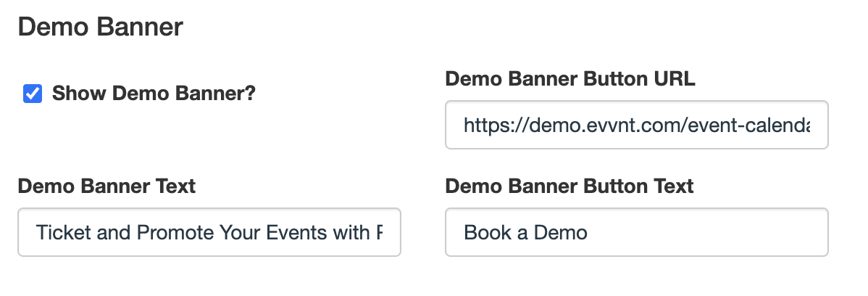Viewport: 868px width, 296px height.
Task: Toggle the blue checkmark box off
Action: 33,94
